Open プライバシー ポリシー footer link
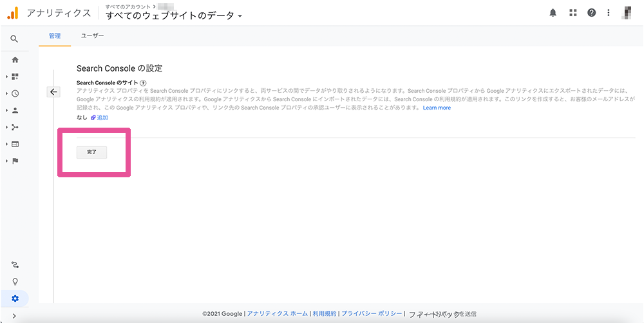The height and width of the screenshot is (323, 644). pyautogui.click(x=372, y=313)
